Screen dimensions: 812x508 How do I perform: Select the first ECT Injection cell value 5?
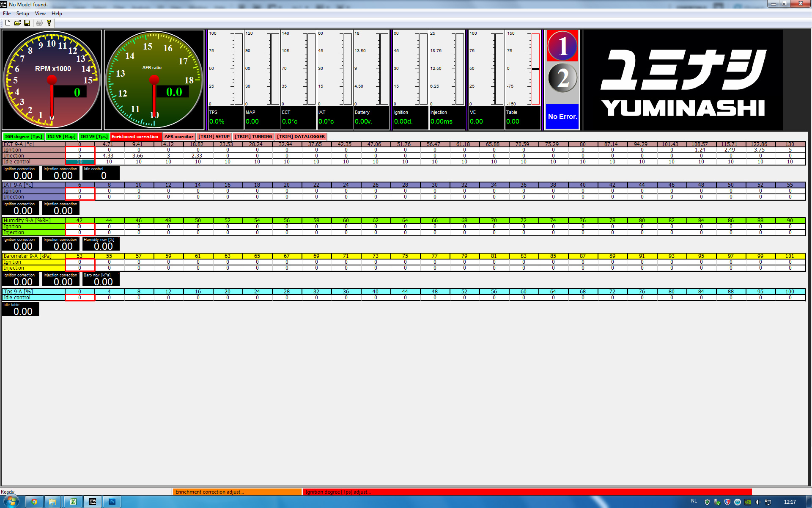[x=80, y=155]
